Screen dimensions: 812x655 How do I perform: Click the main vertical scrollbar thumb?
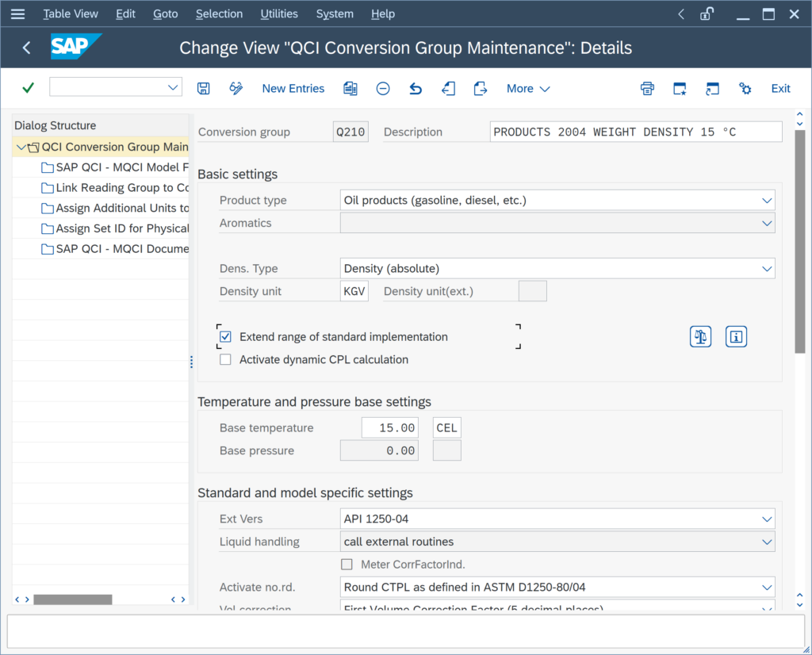click(799, 242)
